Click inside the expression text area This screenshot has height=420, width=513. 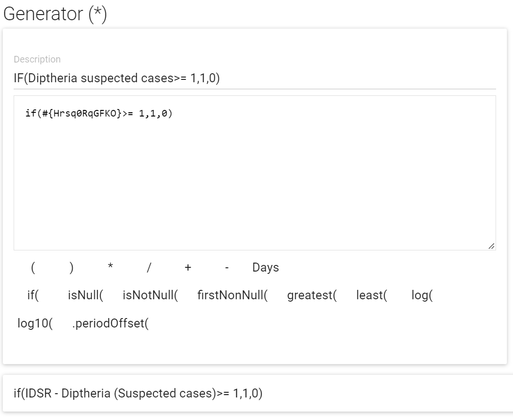[254, 173]
